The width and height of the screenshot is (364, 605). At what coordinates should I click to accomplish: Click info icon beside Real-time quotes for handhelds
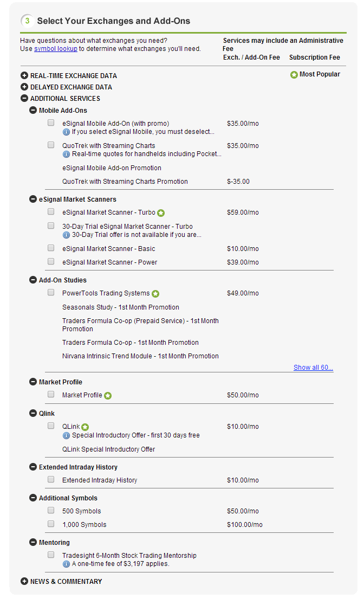click(x=66, y=155)
